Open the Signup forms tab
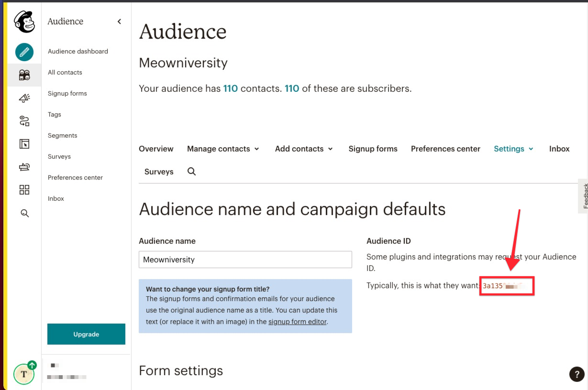Screen dimensions: 588x390 coord(373,149)
